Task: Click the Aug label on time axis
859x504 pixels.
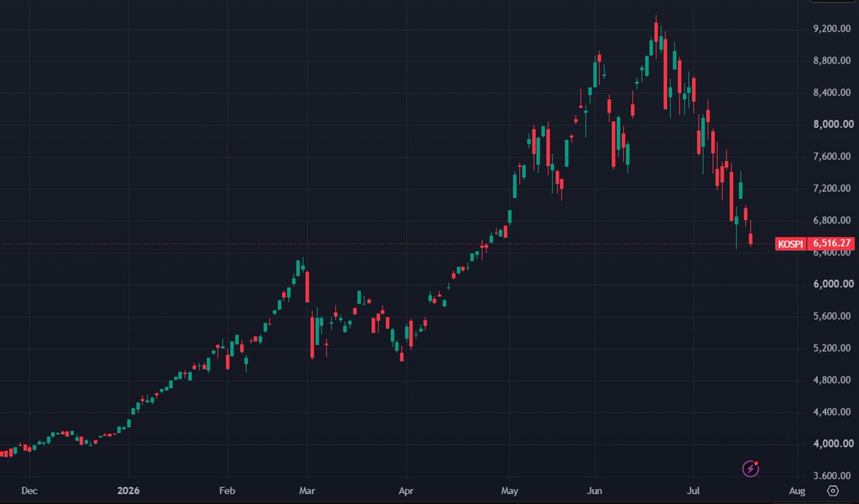Action: point(797,491)
